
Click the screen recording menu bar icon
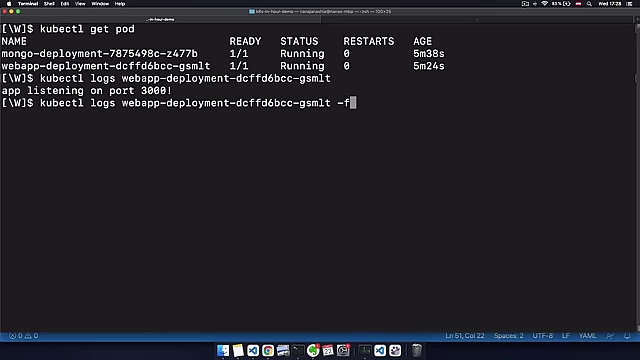click(x=525, y=4)
